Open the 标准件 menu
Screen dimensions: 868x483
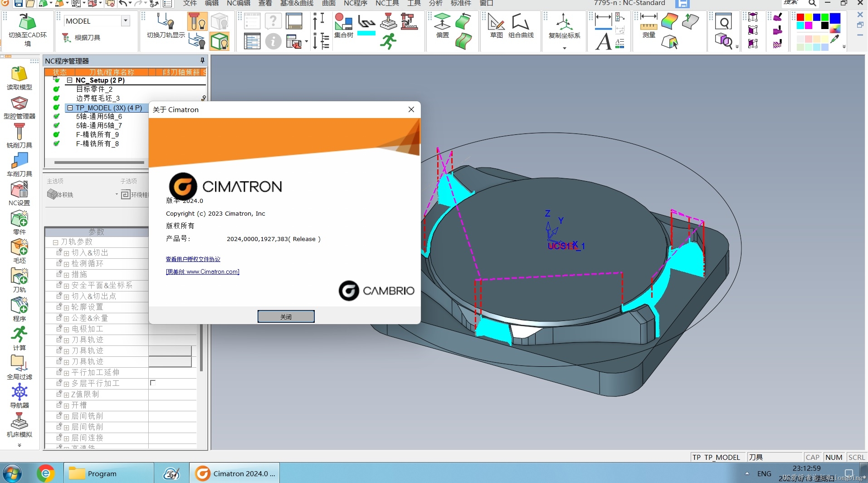coord(461,3)
